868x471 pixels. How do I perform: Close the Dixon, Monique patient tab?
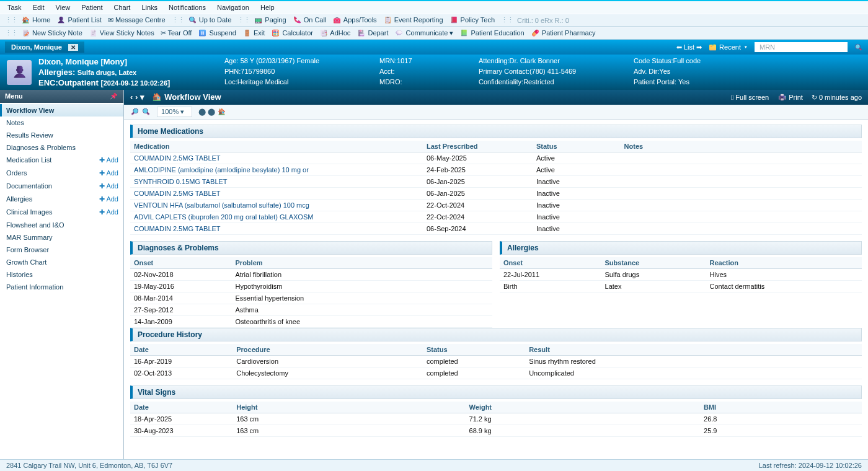coord(73,47)
